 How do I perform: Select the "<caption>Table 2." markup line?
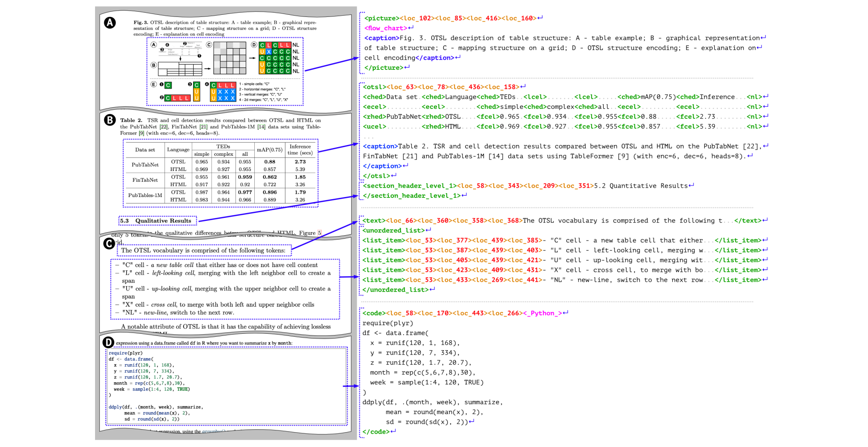562,146
